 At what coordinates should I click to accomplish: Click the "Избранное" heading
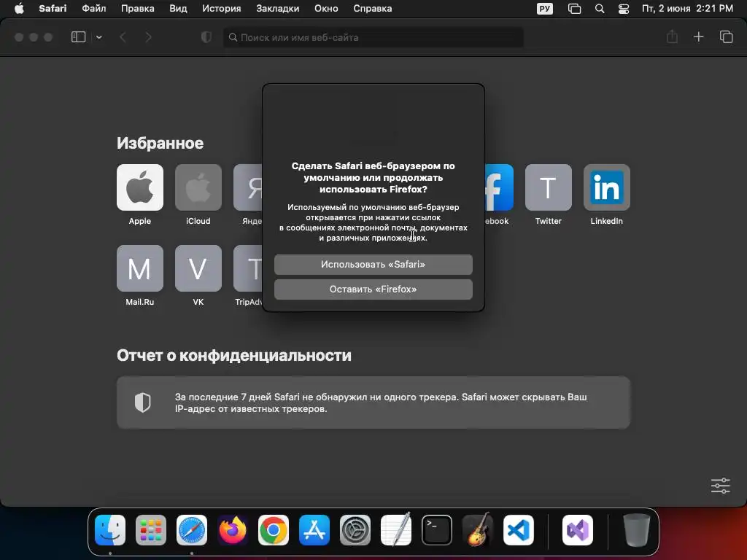[x=160, y=144]
